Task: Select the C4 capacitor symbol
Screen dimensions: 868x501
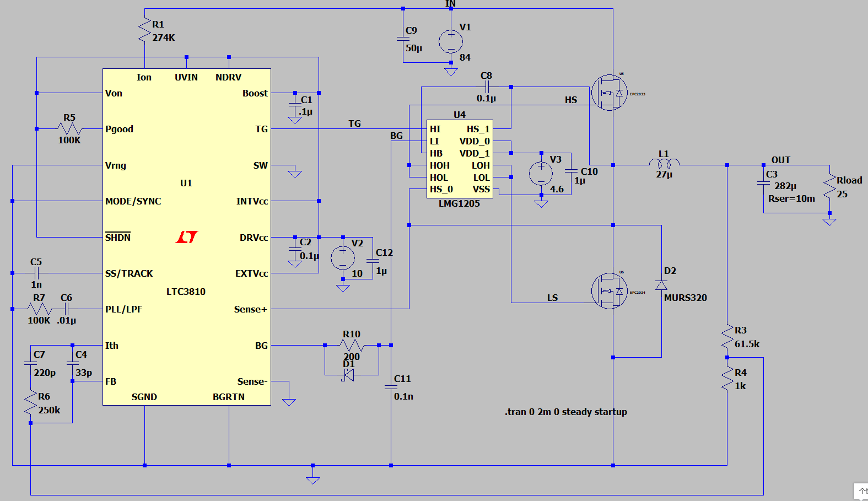Action: pos(72,363)
